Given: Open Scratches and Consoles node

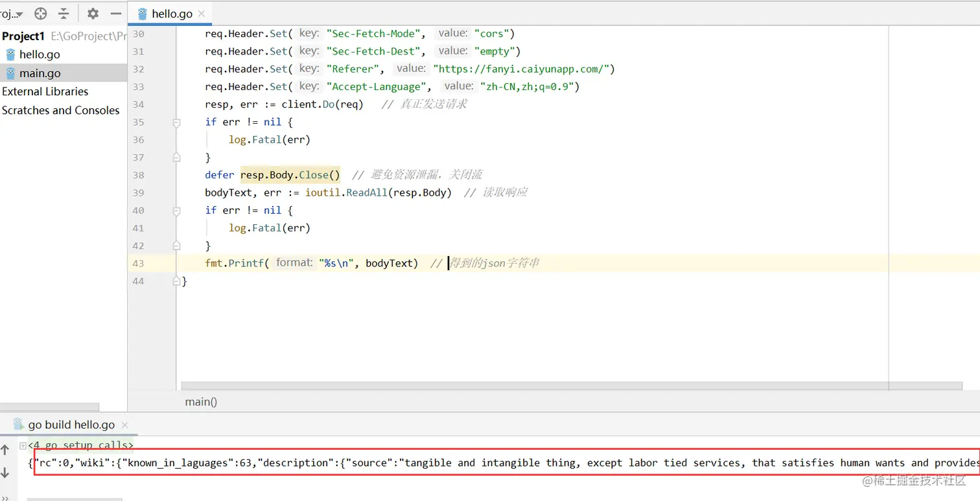Looking at the screenshot, I should (x=61, y=110).
